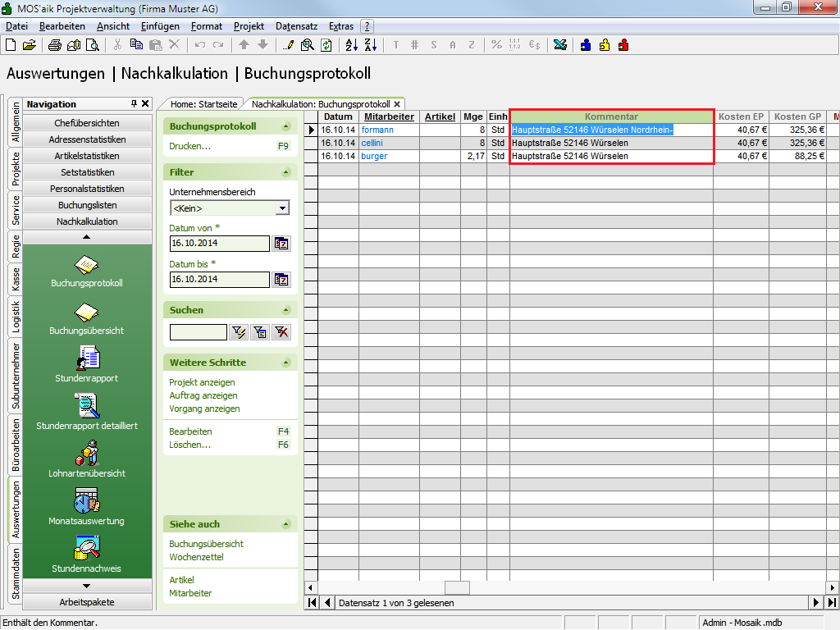This screenshot has height=630, width=840.
Task: Pin the Navigation panel
Action: pyautogui.click(x=135, y=104)
